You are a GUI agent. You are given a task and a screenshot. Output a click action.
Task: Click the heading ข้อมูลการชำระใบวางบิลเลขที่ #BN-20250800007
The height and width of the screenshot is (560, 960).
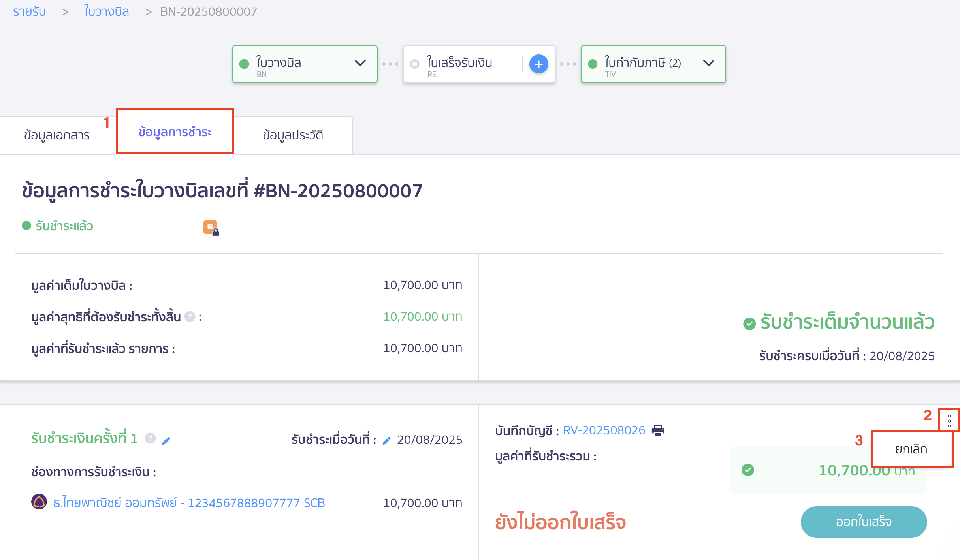coord(222,191)
